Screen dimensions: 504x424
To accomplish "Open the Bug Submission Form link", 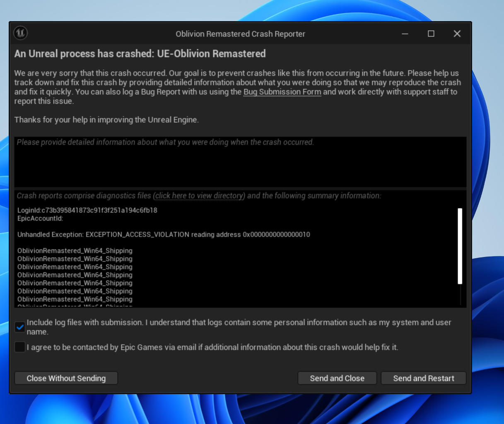I will [282, 92].
